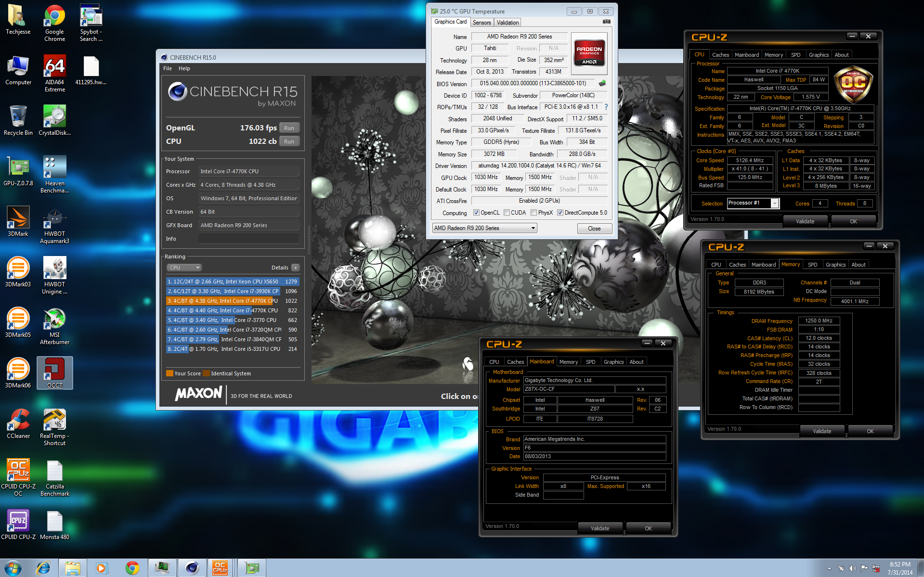Open the Recycle Bin
Screen dimensions: 924x577
[x=18, y=121]
